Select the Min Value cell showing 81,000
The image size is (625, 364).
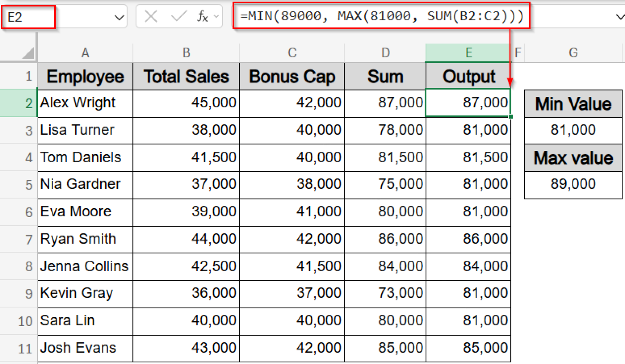click(x=573, y=130)
